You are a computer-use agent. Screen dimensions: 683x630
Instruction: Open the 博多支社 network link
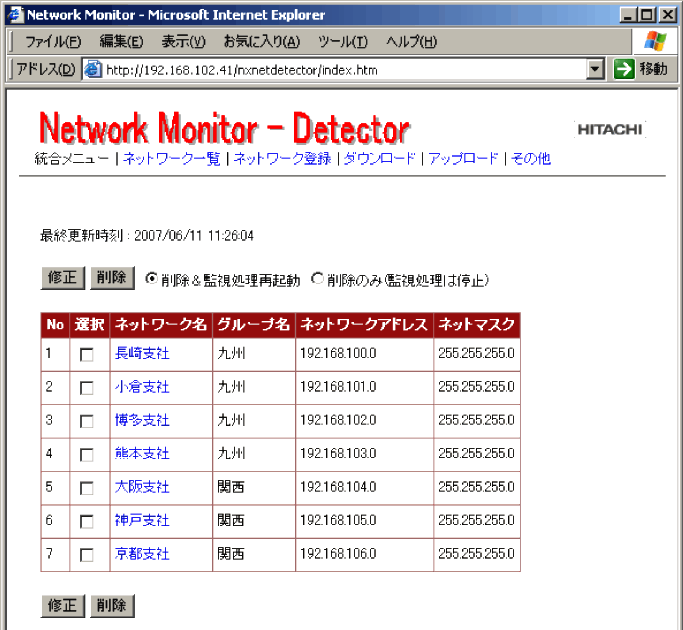(142, 420)
